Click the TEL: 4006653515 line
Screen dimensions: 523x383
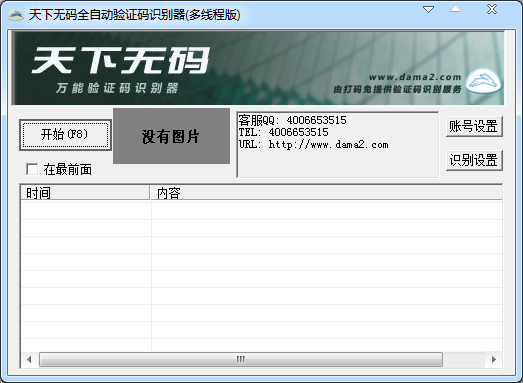coord(284,132)
